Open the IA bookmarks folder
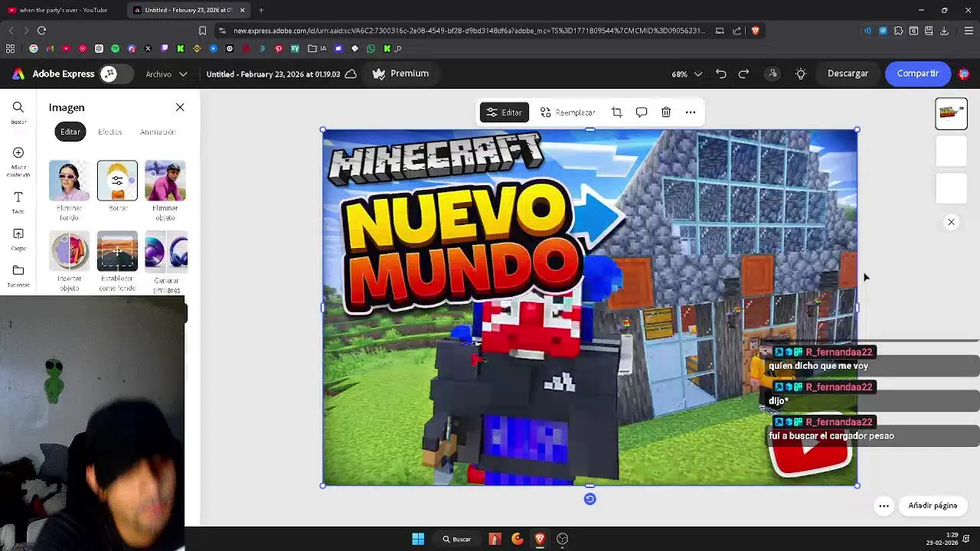Image resolution: width=980 pixels, height=551 pixels. pyautogui.click(x=317, y=48)
